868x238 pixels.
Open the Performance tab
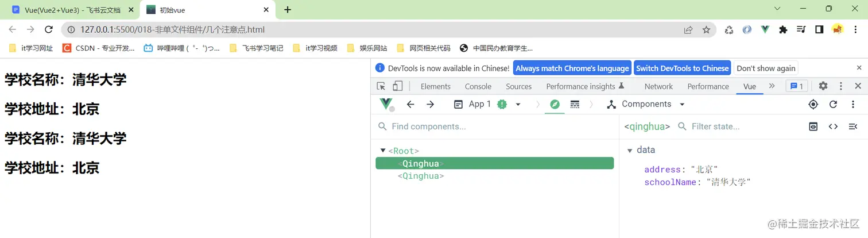point(708,86)
